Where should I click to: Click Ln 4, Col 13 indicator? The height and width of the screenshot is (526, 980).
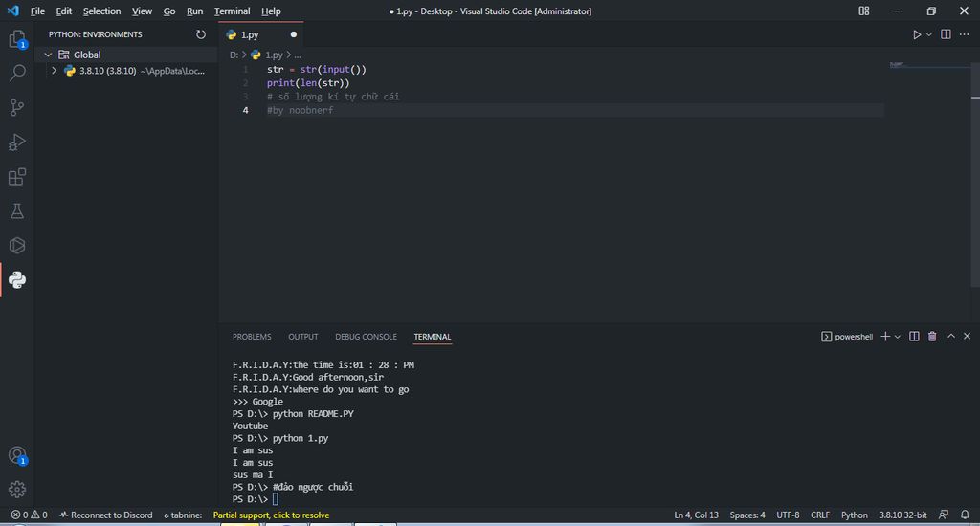coord(697,515)
